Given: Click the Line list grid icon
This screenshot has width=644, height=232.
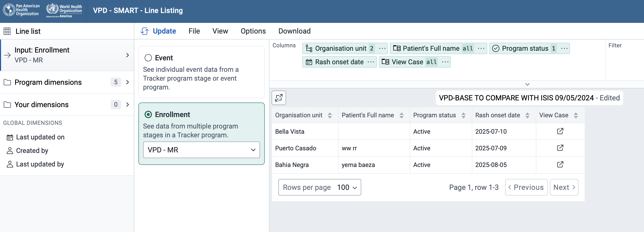Looking at the screenshot, I should [x=7, y=31].
